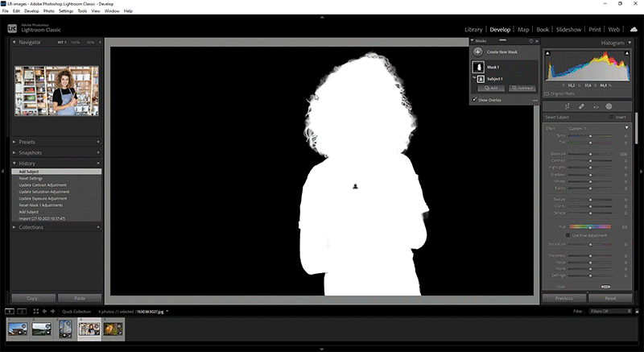Expand the Collections panel
This screenshot has width=644, height=352.
tap(15, 227)
